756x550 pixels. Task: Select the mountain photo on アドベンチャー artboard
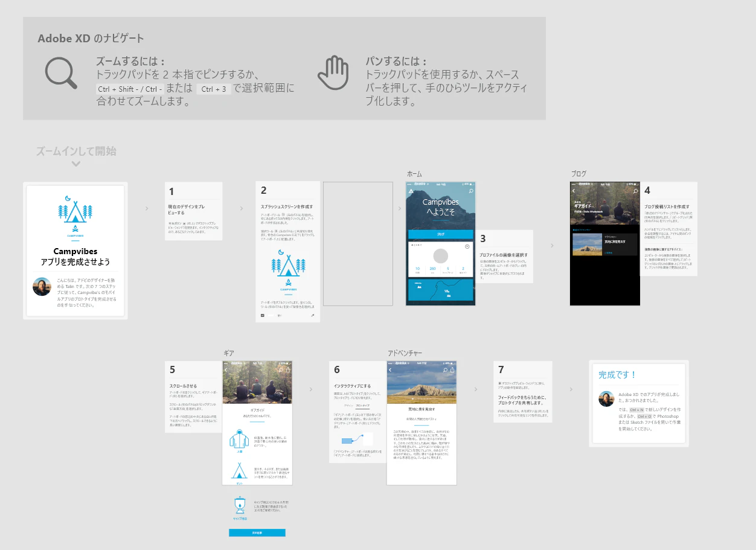421,383
